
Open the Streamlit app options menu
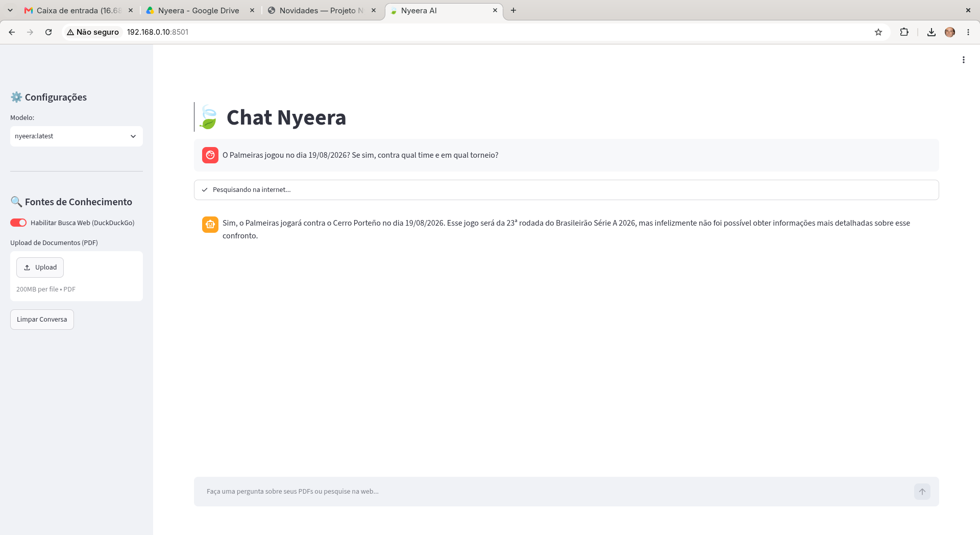coord(964,60)
